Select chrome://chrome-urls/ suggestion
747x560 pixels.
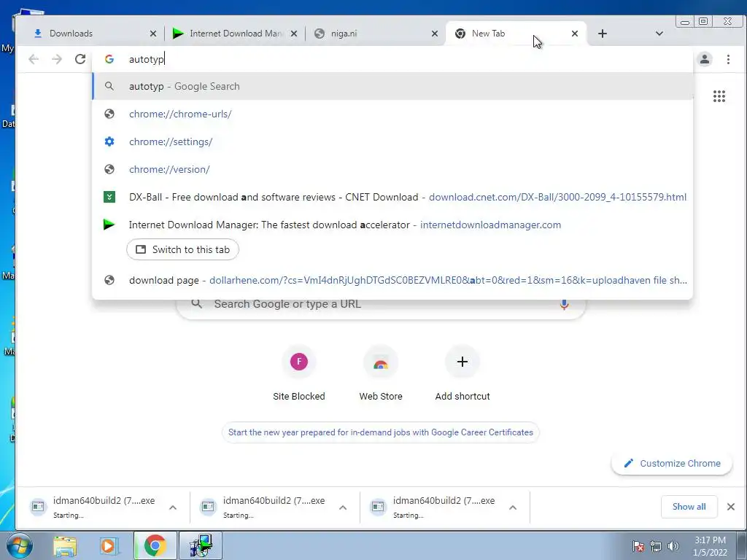(x=392, y=114)
